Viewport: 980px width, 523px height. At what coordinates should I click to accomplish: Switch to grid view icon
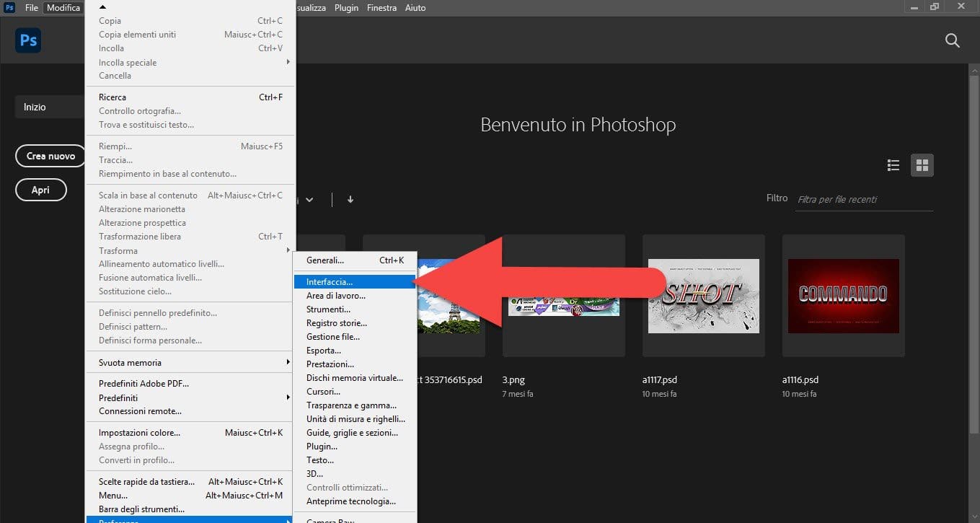[x=922, y=165]
